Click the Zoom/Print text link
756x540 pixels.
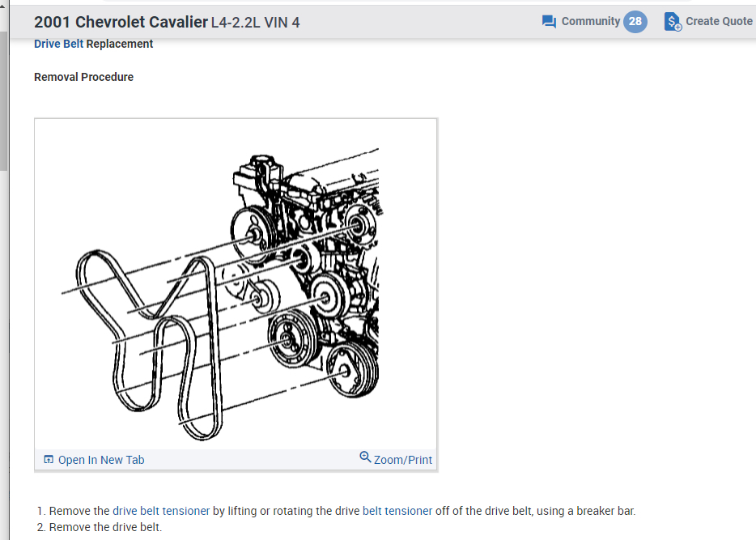point(403,460)
